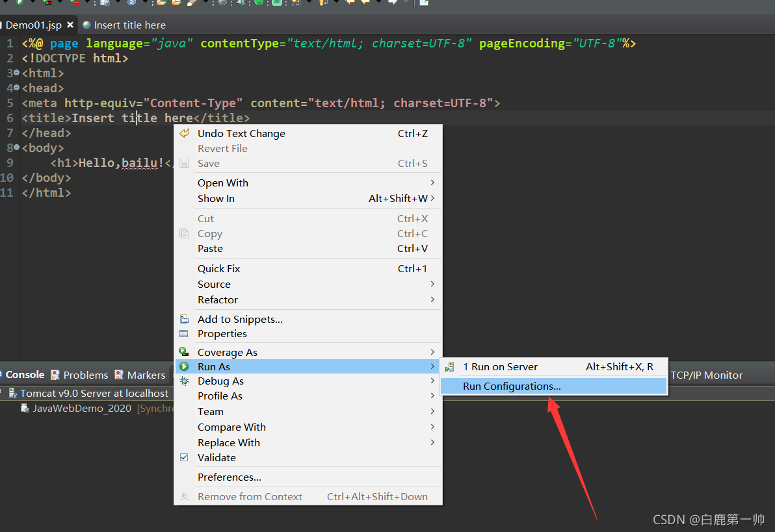Choose Paste from the context menu
The height and width of the screenshot is (532, 775).
point(308,249)
